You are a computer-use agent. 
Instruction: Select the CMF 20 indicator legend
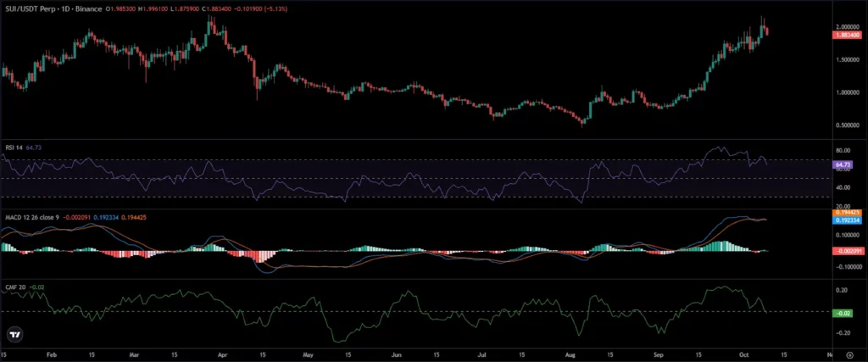[x=14, y=287]
